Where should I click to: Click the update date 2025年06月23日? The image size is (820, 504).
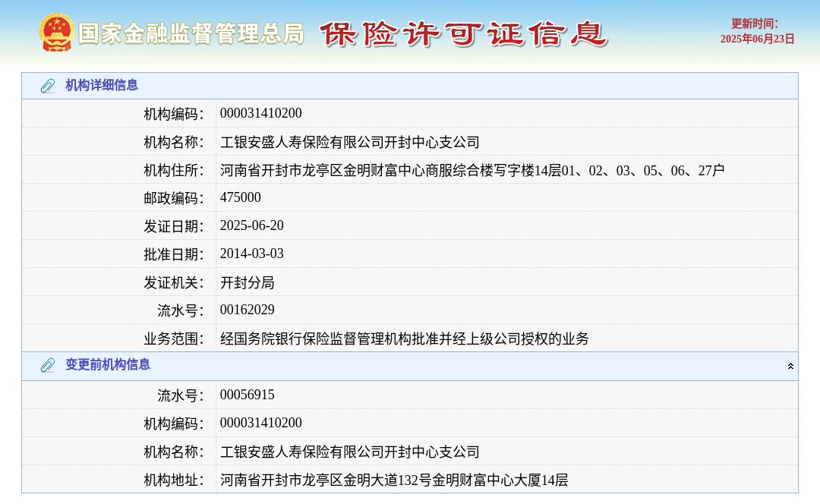pyautogui.click(x=757, y=39)
